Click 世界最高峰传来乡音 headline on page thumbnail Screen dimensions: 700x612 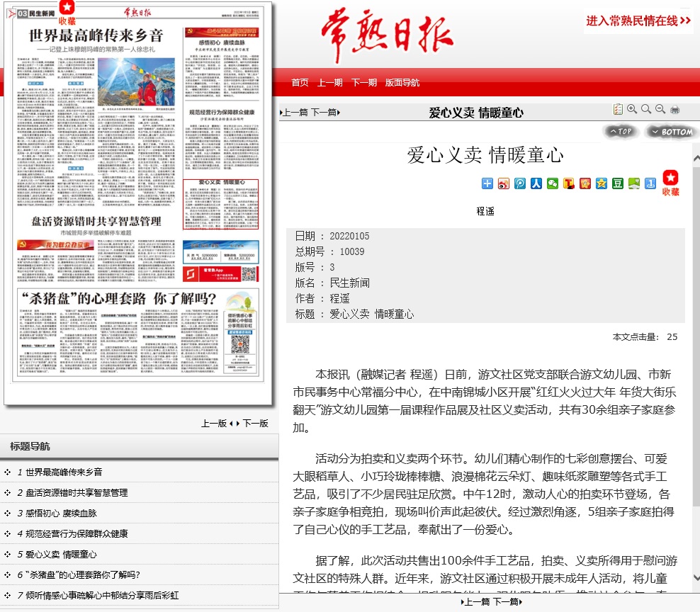tap(96, 35)
